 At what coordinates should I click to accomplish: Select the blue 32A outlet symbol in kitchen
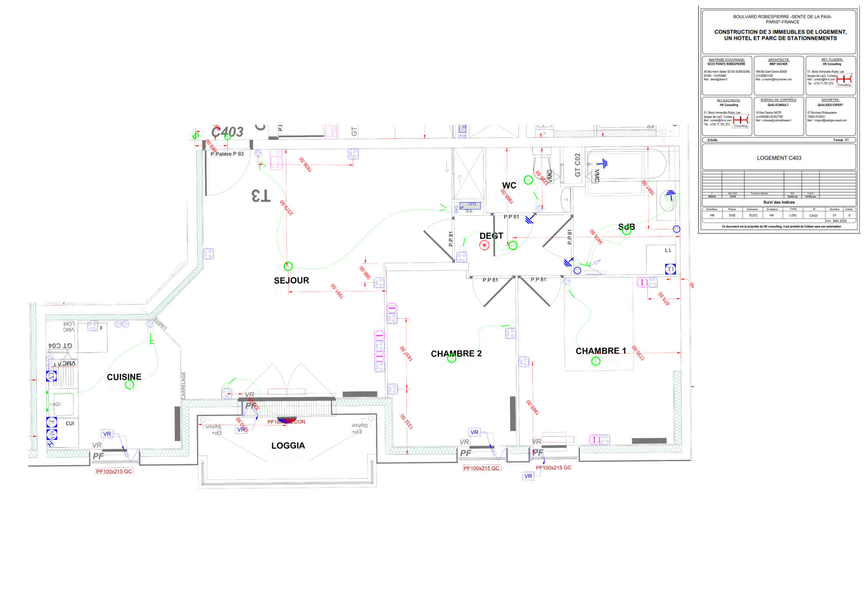click(x=52, y=435)
